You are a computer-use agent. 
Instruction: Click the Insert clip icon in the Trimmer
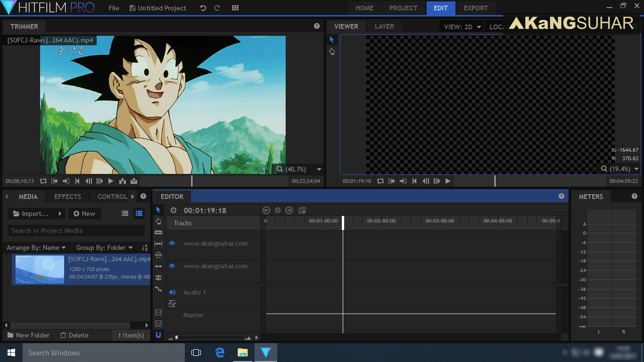click(123, 181)
